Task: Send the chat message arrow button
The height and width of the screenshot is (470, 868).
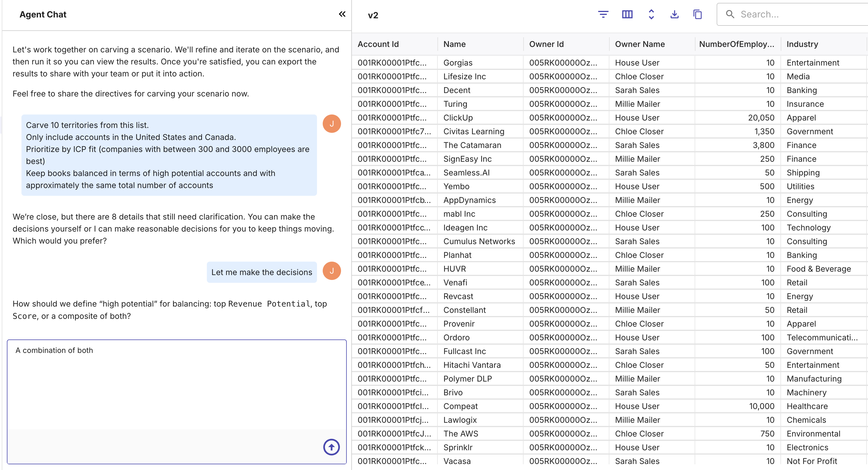Action: coord(331,447)
